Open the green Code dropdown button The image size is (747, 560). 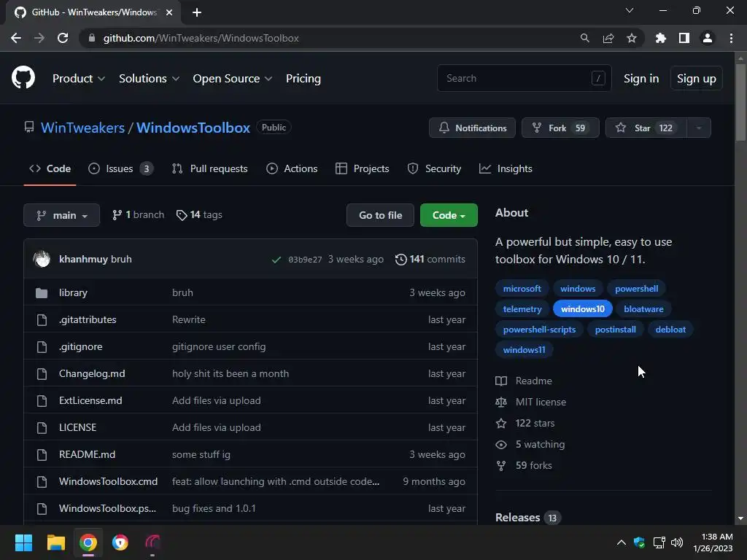point(449,215)
